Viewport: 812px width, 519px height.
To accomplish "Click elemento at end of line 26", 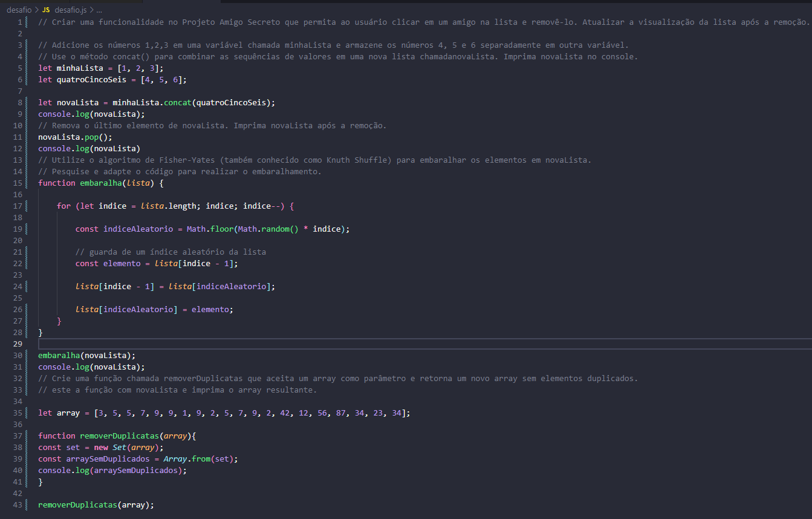I will point(210,309).
